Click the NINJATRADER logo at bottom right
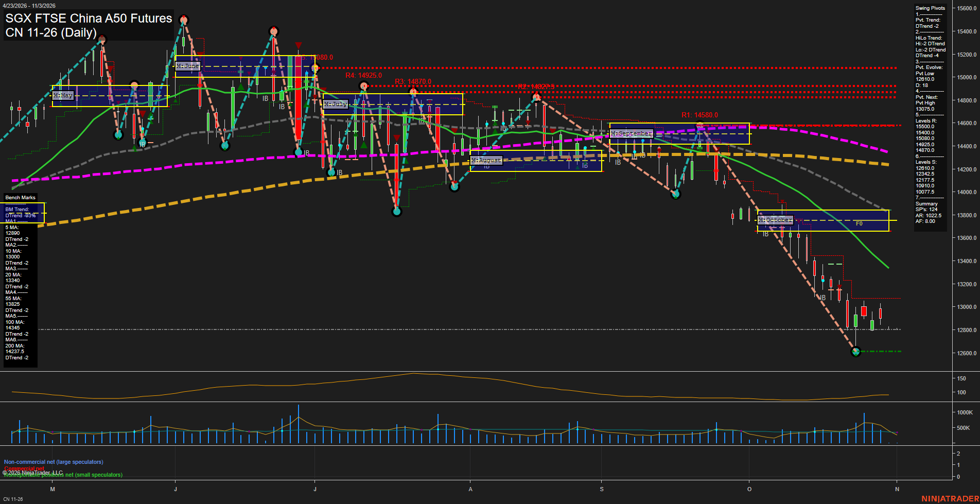Screen dimensions: 980x504 (950, 498)
